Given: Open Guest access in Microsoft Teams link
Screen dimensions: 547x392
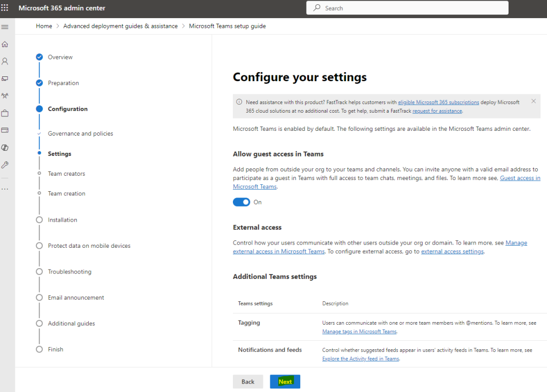Looking at the screenshot, I should pos(520,178).
